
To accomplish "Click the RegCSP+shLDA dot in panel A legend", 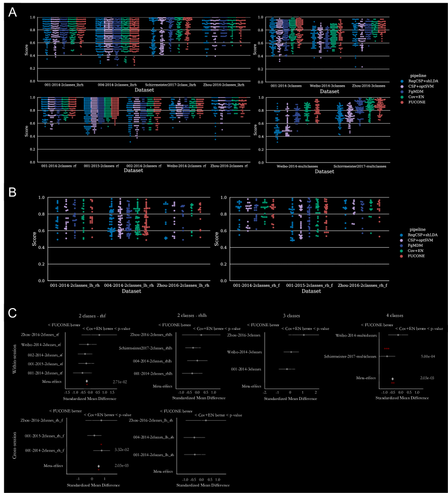I will [x=402, y=81].
